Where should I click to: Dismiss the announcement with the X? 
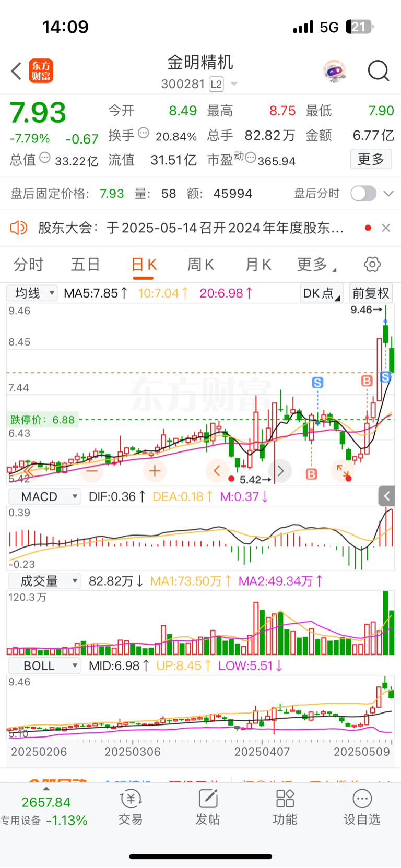pyautogui.click(x=386, y=228)
